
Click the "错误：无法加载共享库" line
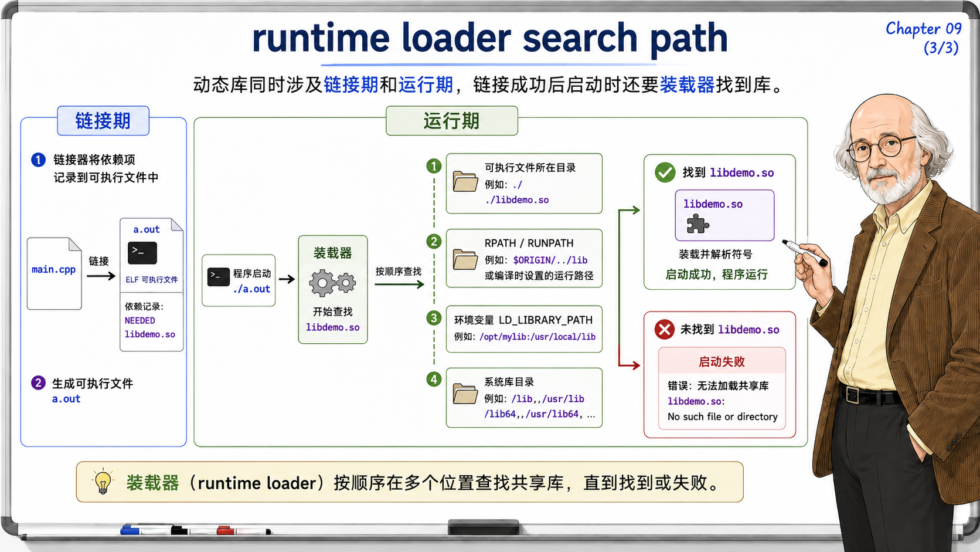click(x=718, y=385)
